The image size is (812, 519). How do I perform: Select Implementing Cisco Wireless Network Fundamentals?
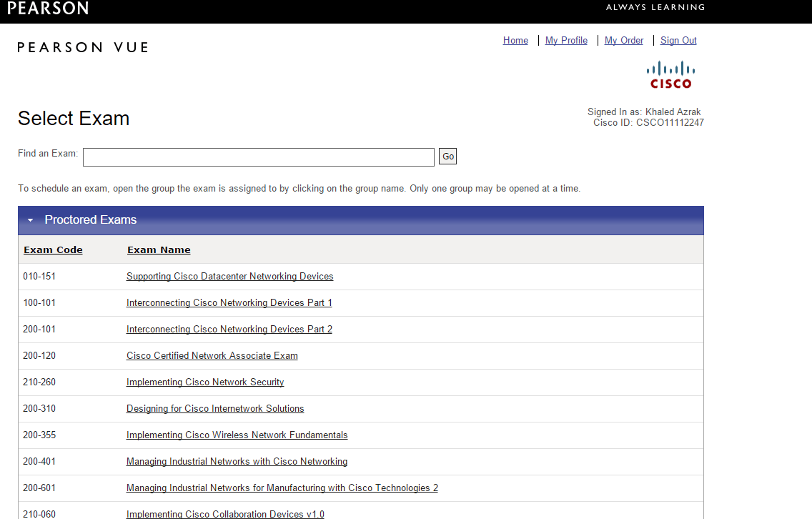click(x=237, y=435)
